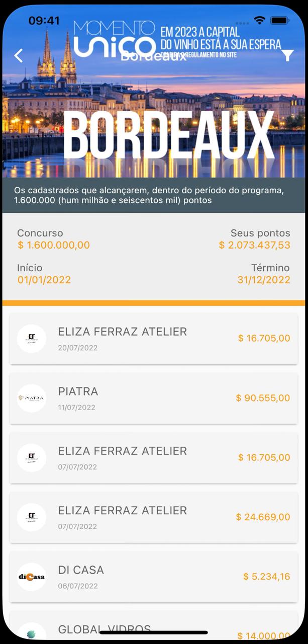Select the DI CASA transaction name
Viewport: 308px width, 644px height.
pyautogui.click(x=81, y=570)
